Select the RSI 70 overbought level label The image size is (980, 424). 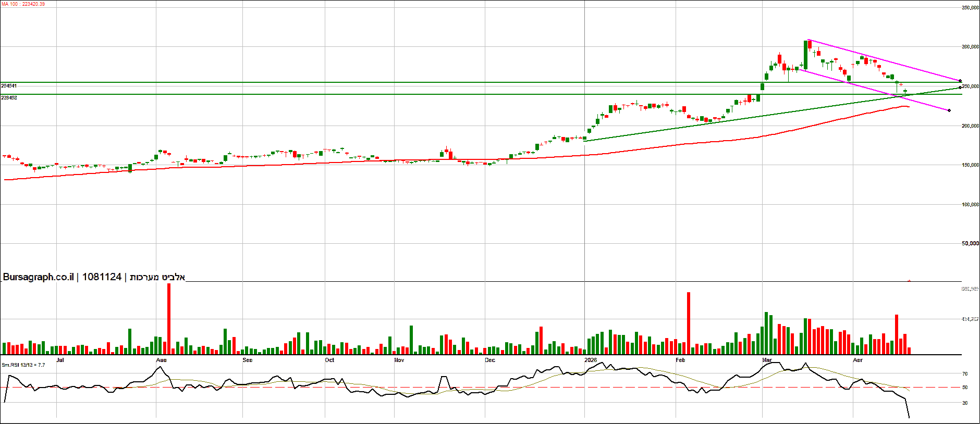tap(965, 374)
